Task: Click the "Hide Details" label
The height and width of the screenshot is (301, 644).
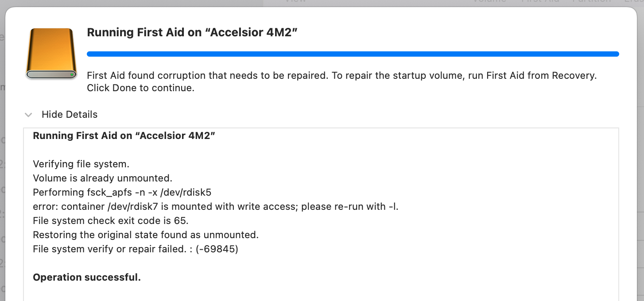Action: (x=70, y=115)
